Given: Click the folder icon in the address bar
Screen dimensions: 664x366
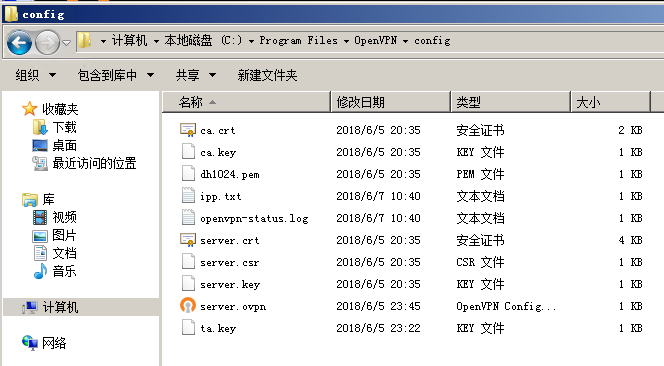Looking at the screenshot, I should click(85, 41).
